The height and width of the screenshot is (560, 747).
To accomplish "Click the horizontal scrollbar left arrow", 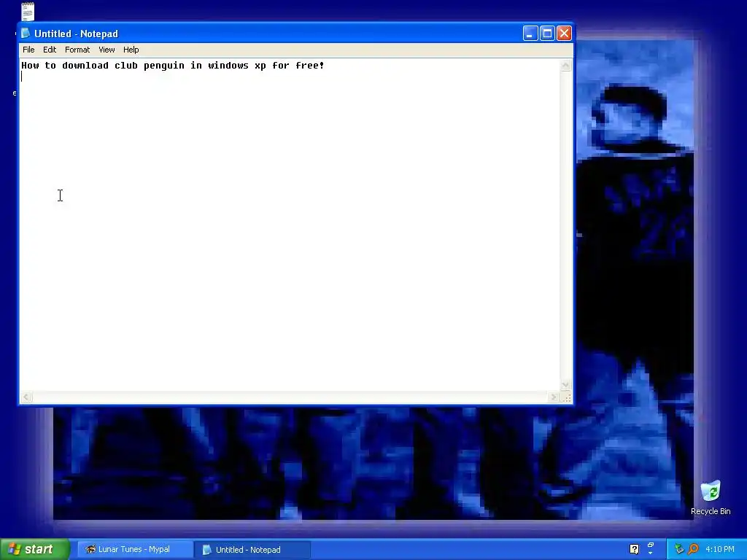I will pos(27,397).
